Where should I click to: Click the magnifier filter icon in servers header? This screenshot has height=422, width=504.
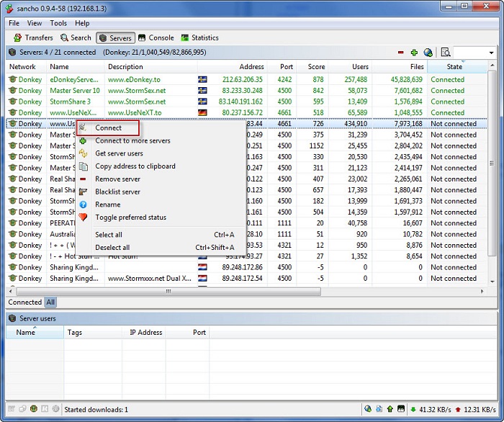pos(446,53)
